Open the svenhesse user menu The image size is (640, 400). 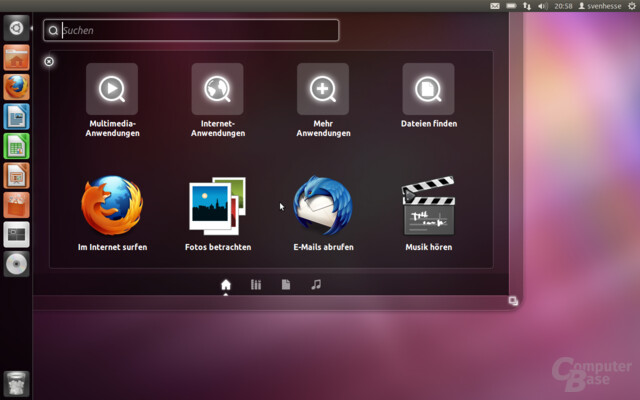tap(600, 6)
